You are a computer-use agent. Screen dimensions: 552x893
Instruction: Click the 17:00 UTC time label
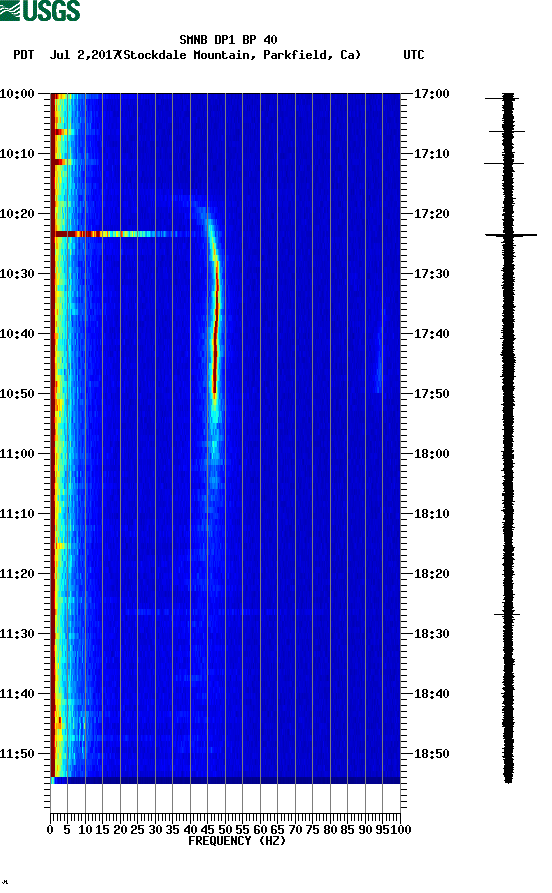[x=432, y=93]
